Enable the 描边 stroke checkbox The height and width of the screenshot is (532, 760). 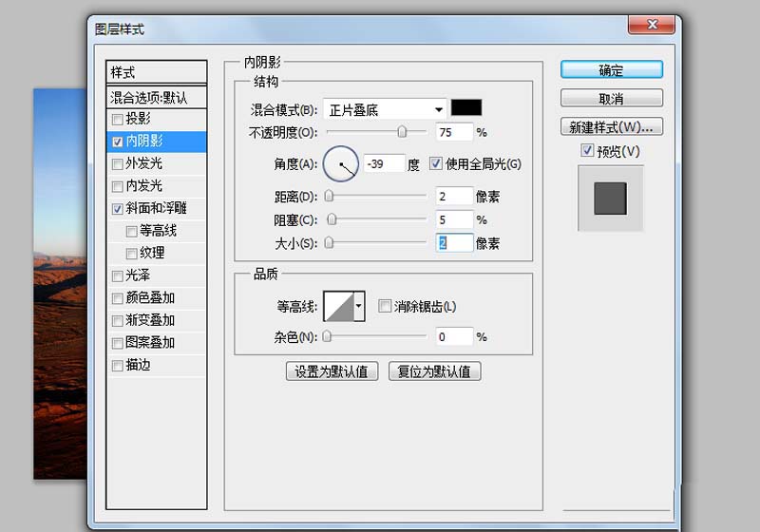117,366
